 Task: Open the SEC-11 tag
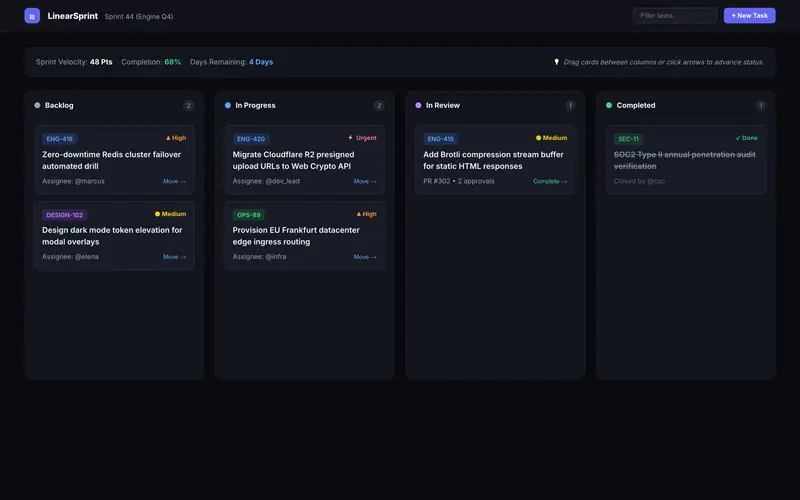tap(629, 139)
